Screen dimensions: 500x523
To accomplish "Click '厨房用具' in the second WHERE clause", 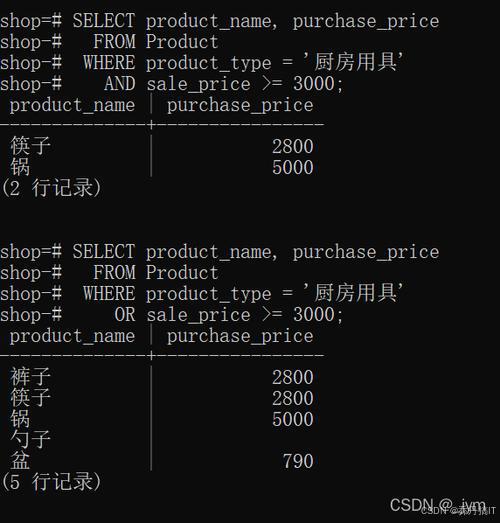I will click(x=353, y=293).
